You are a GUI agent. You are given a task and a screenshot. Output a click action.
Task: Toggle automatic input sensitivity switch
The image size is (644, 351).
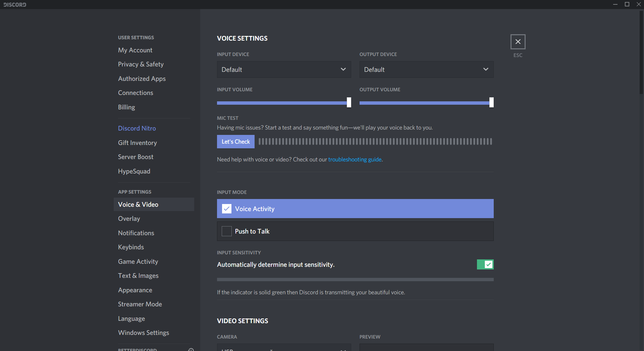[x=485, y=264]
